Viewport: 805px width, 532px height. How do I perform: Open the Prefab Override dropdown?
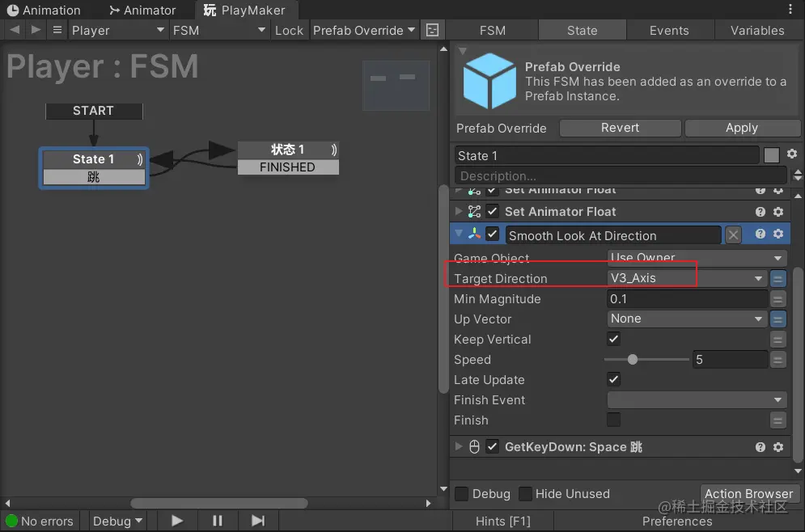point(364,30)
